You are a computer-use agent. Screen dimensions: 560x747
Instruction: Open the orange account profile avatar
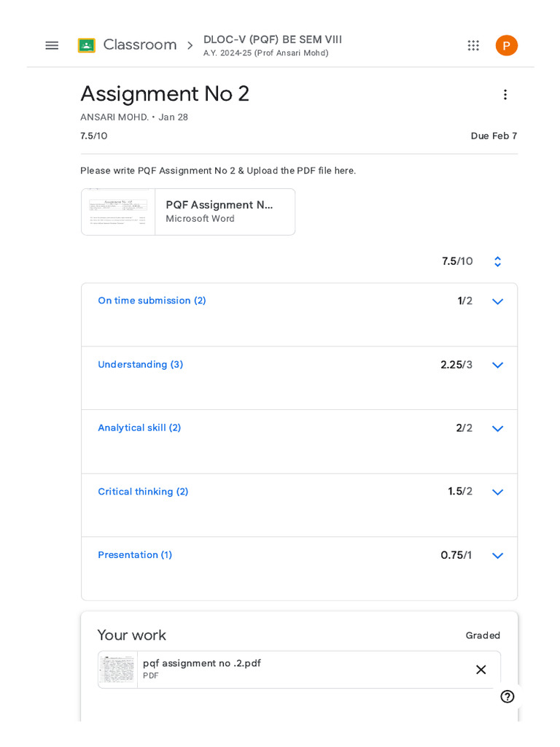pos(507,45)
